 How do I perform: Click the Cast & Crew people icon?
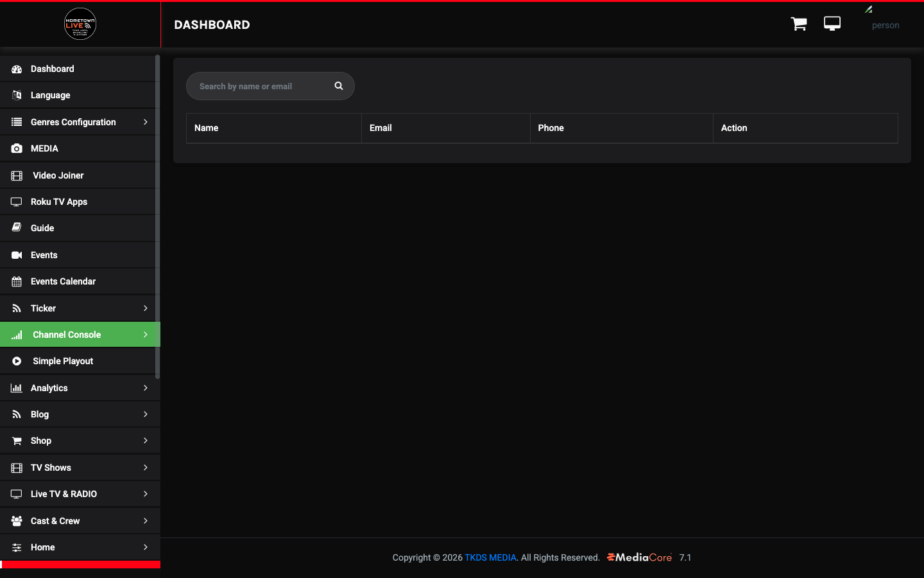point(17,521)
